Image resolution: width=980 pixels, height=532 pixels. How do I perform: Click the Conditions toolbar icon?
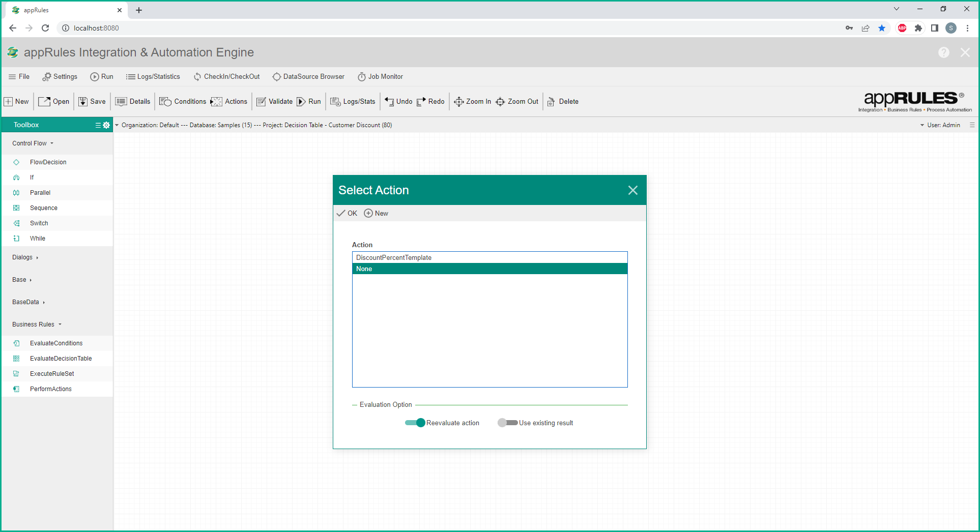[x=165, y=102]
